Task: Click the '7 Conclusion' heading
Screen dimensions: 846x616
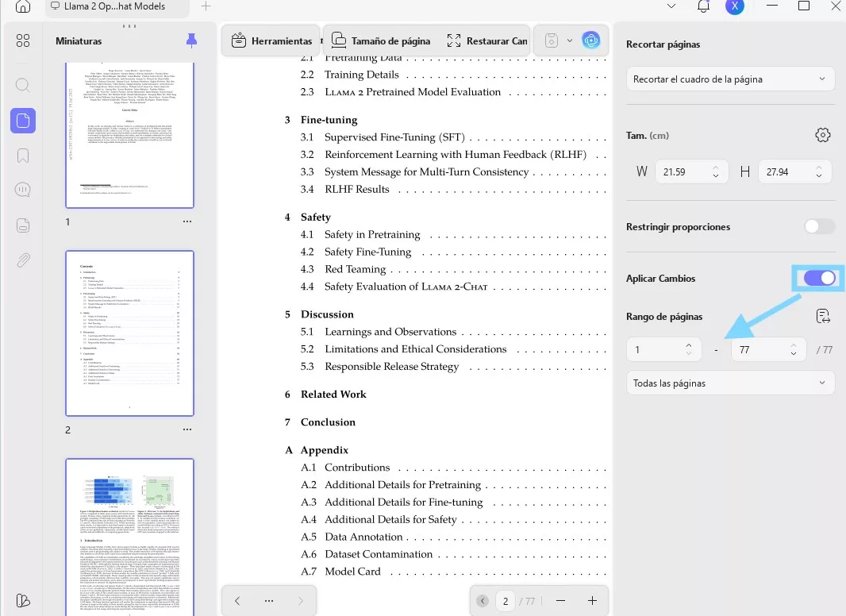Action: pos(320,422)
